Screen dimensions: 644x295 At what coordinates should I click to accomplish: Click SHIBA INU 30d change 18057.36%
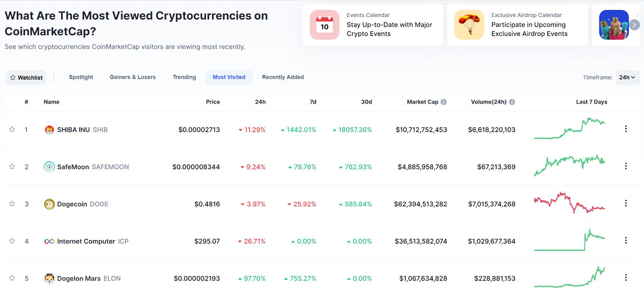pyautogui.click(x=352, y=129)
